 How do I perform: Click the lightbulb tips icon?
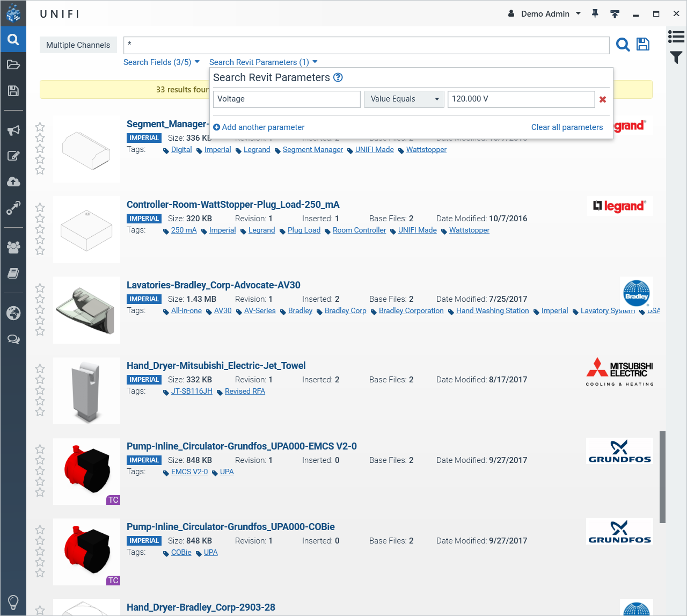point(13,602)
